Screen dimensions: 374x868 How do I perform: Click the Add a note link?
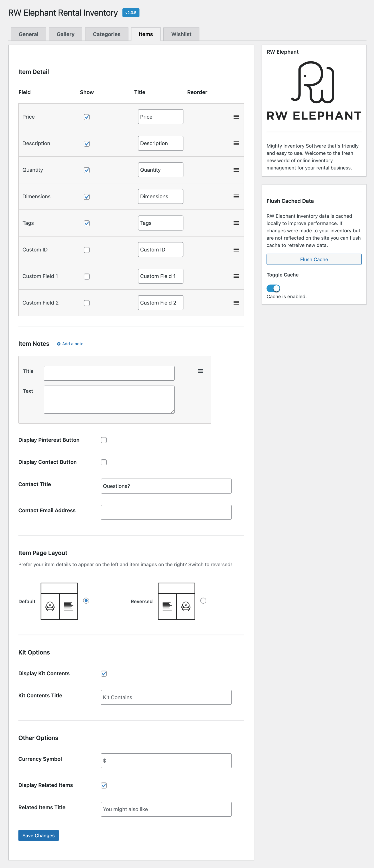70,344
